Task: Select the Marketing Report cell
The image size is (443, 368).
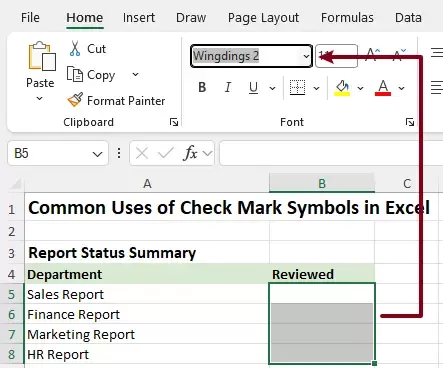Action: pyautogui.click(x=147, y=334)
